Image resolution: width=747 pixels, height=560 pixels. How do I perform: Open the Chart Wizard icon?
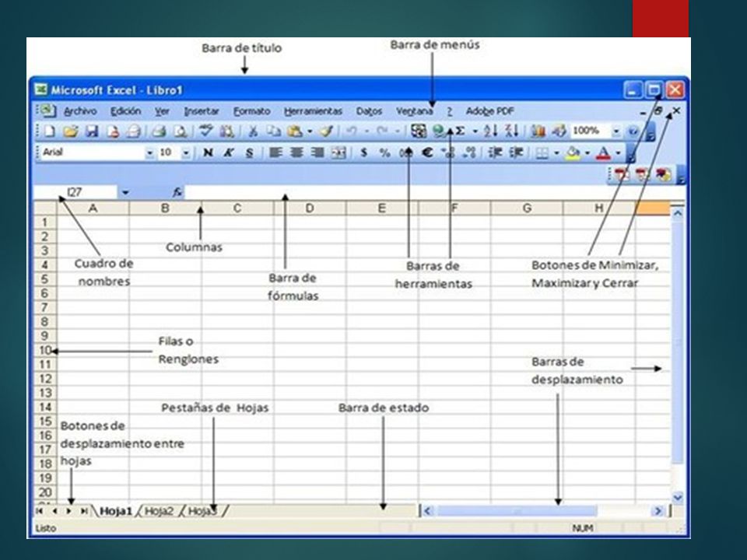(x=538, y=131)
